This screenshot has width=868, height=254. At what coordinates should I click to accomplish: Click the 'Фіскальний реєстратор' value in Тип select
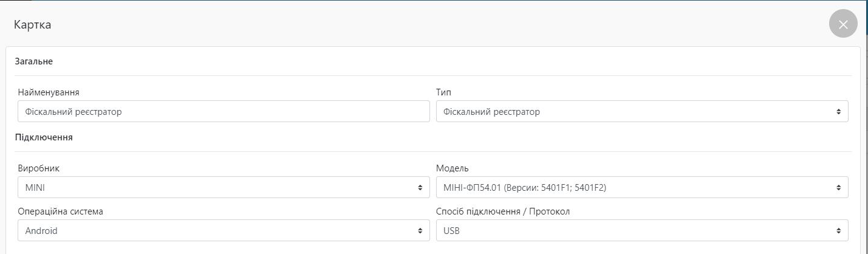[492, 112]
